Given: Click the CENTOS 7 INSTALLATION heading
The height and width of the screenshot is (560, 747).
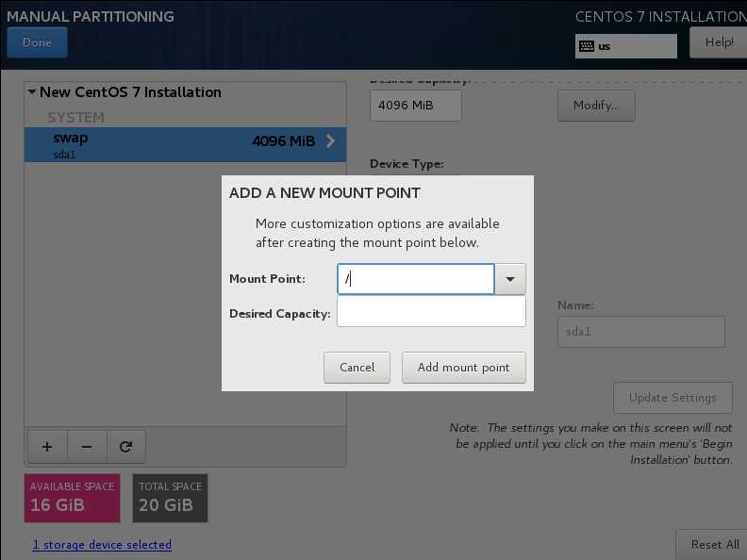Looking at the screenshot, I should point(661,17).
